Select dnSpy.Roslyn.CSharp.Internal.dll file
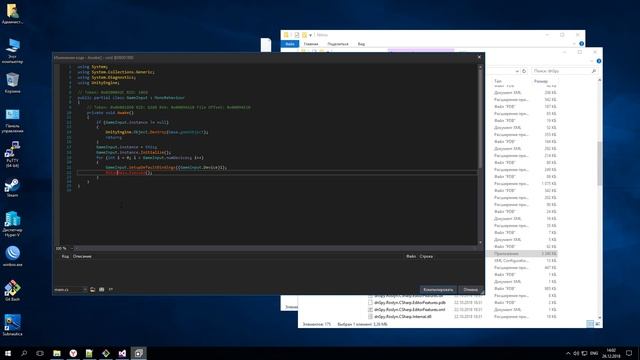The height and width of the screenshot is (360, 640). 402,316
